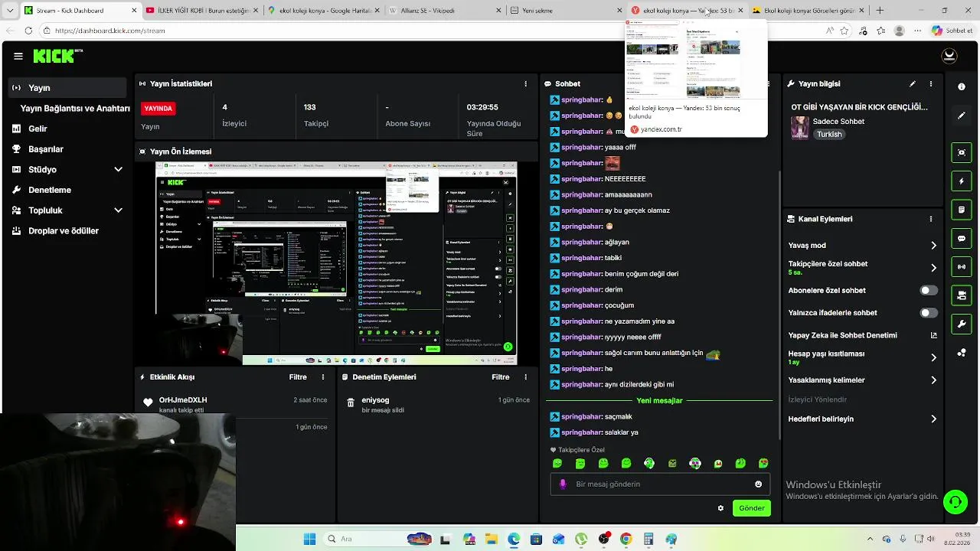980x551 pixels.
Task: Click the chat bubble icon in right rail
Action: point(962,239)
